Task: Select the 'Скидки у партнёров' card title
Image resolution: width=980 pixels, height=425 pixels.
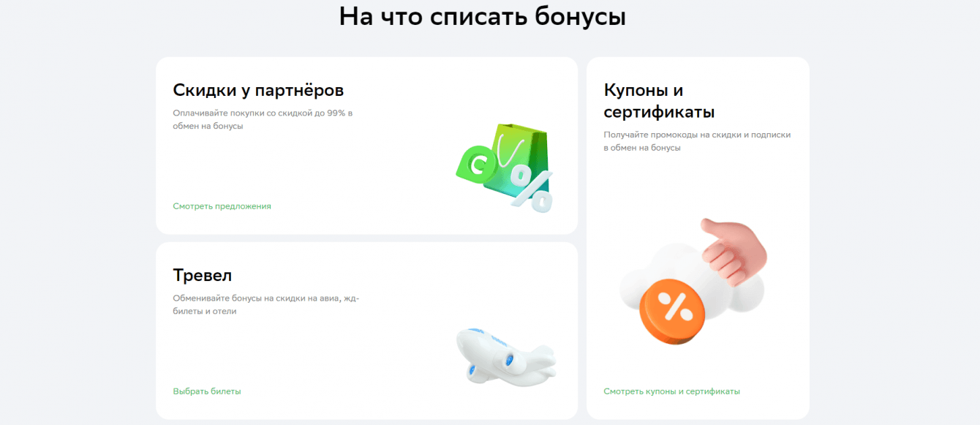Action: pos(258,90)
